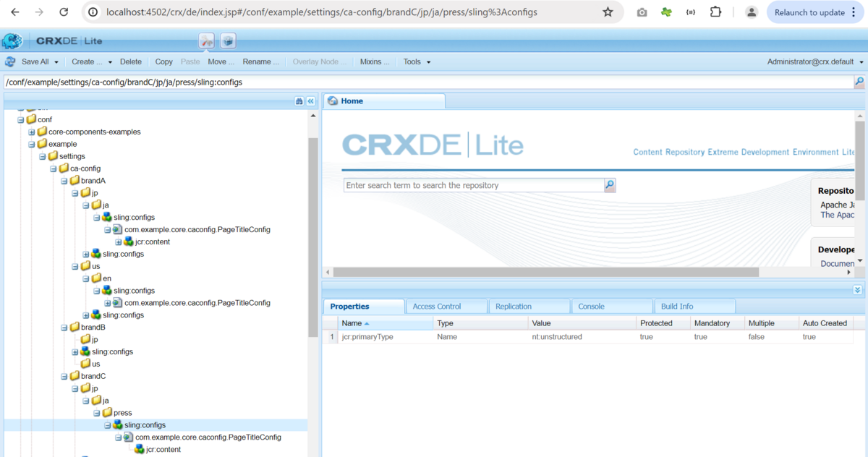Click the press folder icon
The height and width of the screenshot is (457, 868).
(107, 413)
